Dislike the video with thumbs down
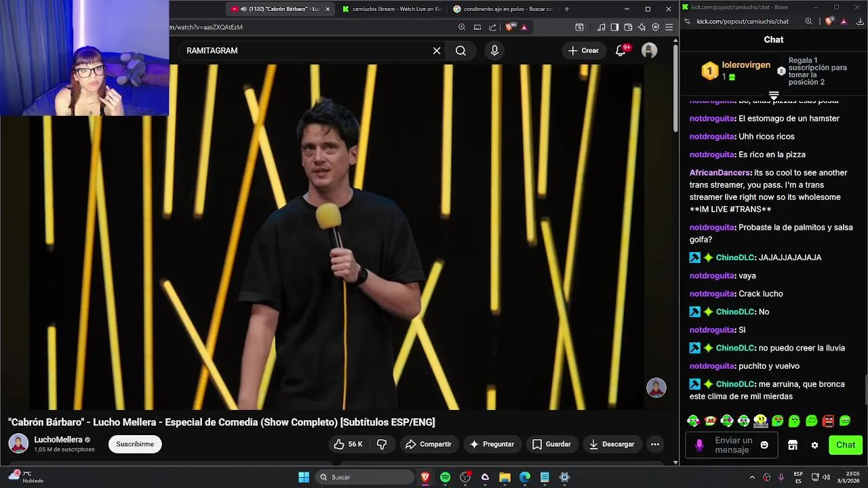This screenshot has width=868, height=488. [382, 445]
